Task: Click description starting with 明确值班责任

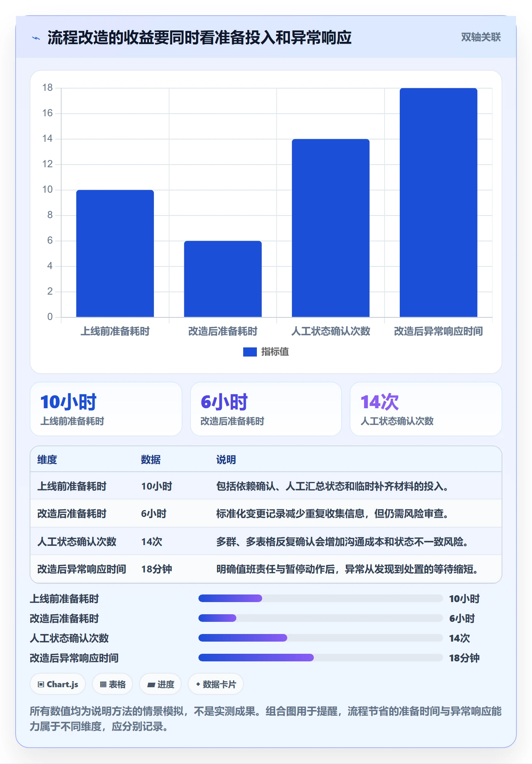Action: [x=347, y=569]
